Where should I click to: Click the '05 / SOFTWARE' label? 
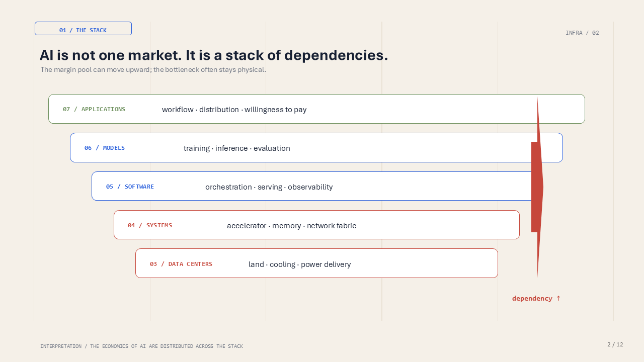click(x=130, y=187)
